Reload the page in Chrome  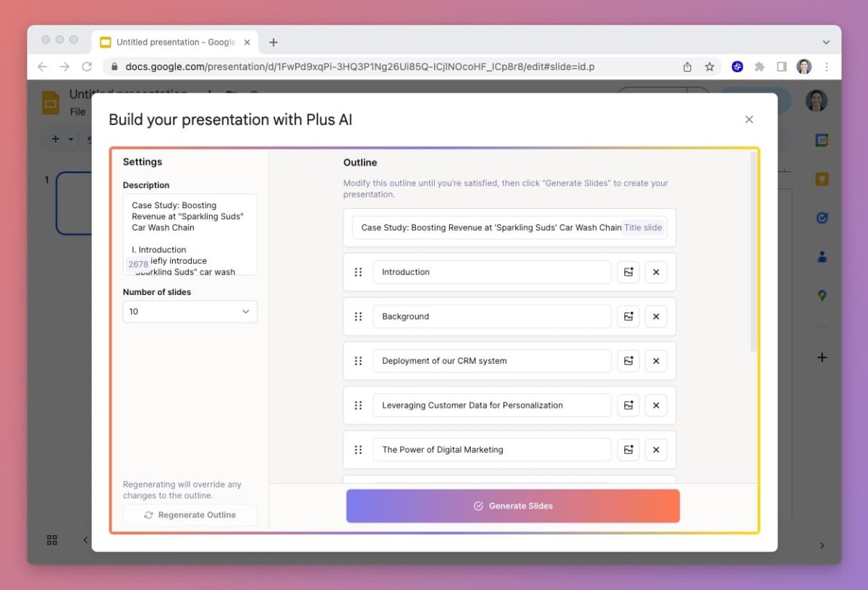(87, 67)
